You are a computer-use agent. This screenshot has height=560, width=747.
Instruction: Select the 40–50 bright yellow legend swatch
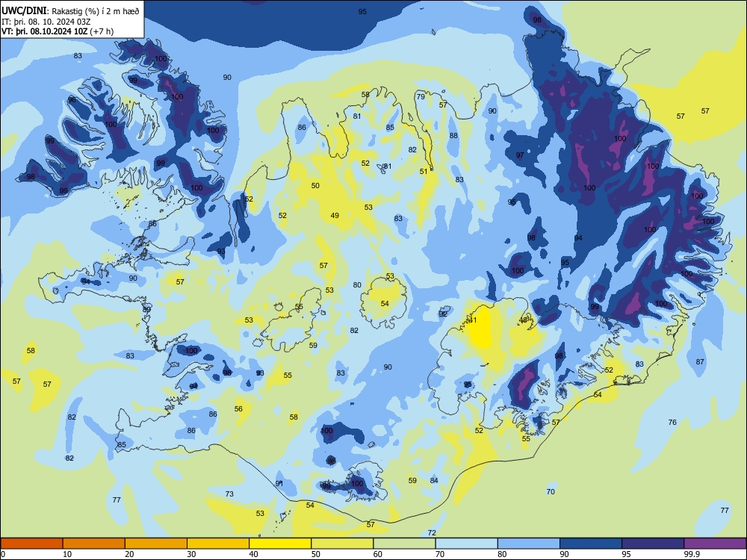[280, 544]
